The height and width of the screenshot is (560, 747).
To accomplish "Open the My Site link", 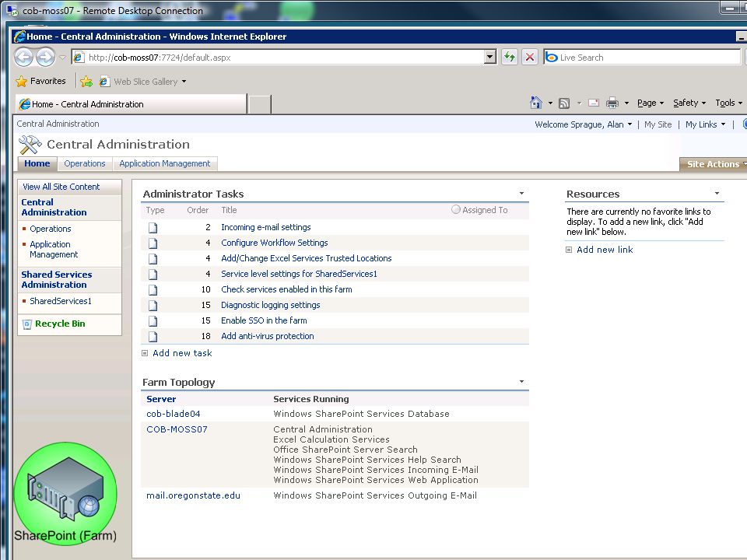I will point(658,124).
